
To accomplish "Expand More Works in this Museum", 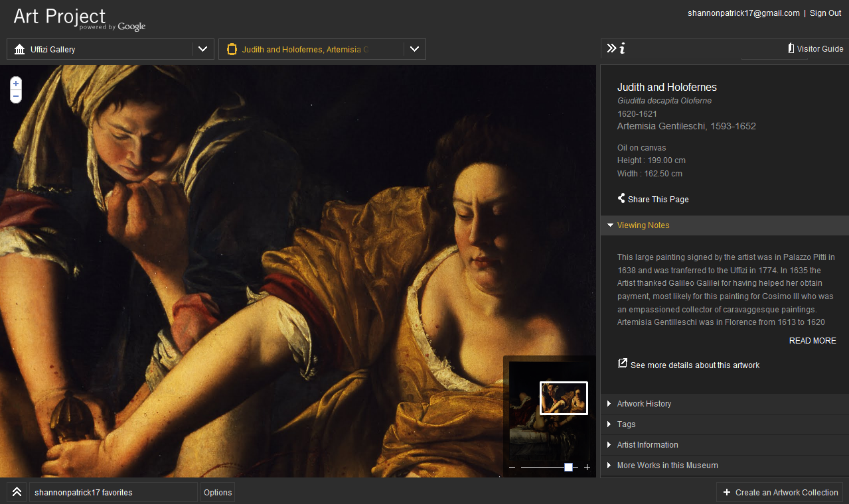I will point(725,466).
